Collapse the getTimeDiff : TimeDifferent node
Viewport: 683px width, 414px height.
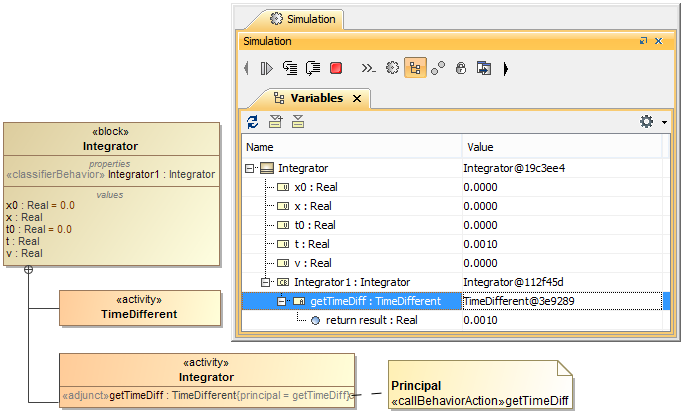[x=282, y=301]
